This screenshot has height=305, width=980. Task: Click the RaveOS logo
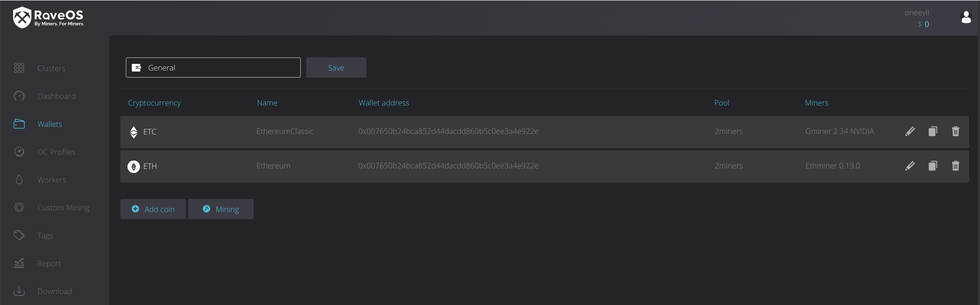[48, 17]
